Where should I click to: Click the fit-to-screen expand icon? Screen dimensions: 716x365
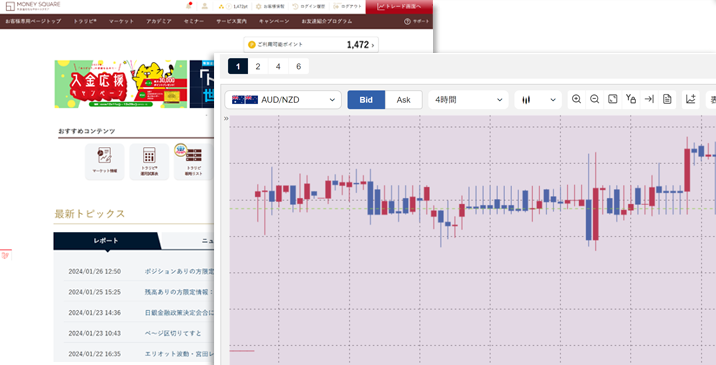(x=613, y=99)
